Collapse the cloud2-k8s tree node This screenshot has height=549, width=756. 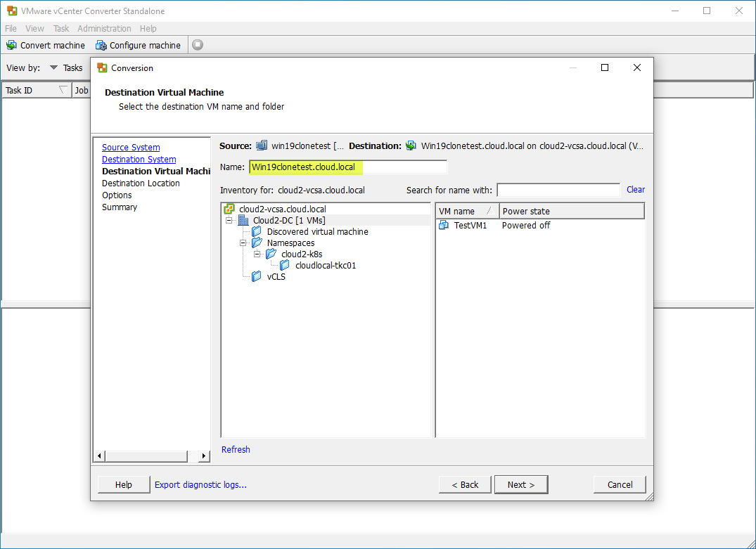click(257, 254)
